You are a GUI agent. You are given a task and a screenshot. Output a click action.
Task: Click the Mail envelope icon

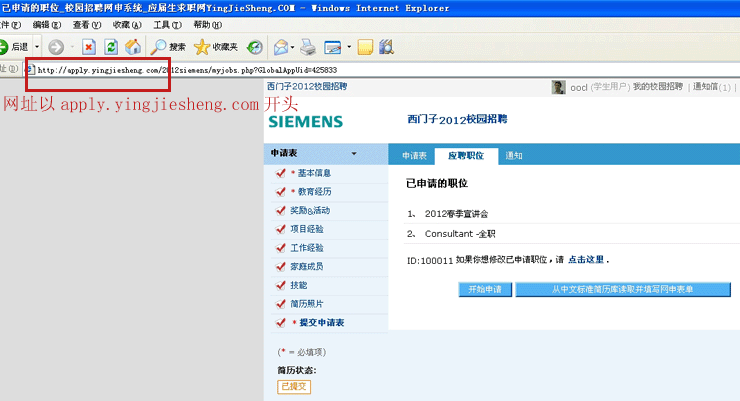tap(281, 47)
